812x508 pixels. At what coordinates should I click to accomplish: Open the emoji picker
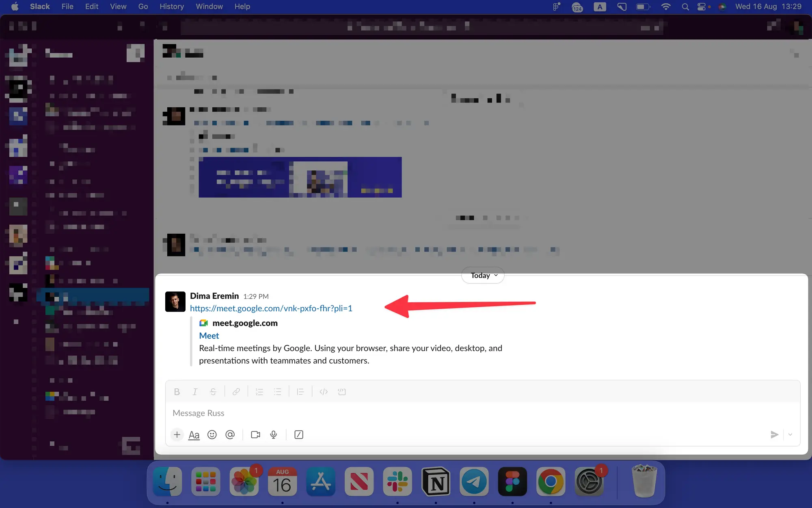pyautogui.click(x=212, y=434)
